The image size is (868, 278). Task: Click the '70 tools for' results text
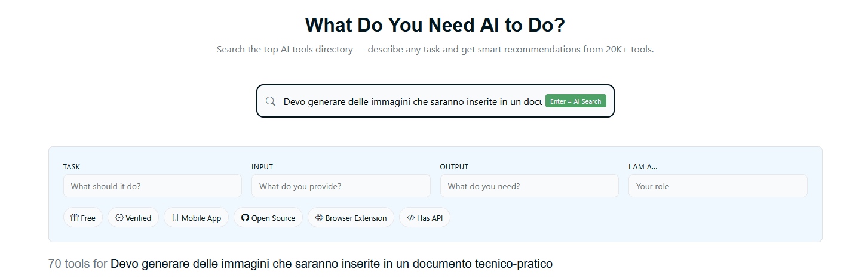(x=78, y=263)
